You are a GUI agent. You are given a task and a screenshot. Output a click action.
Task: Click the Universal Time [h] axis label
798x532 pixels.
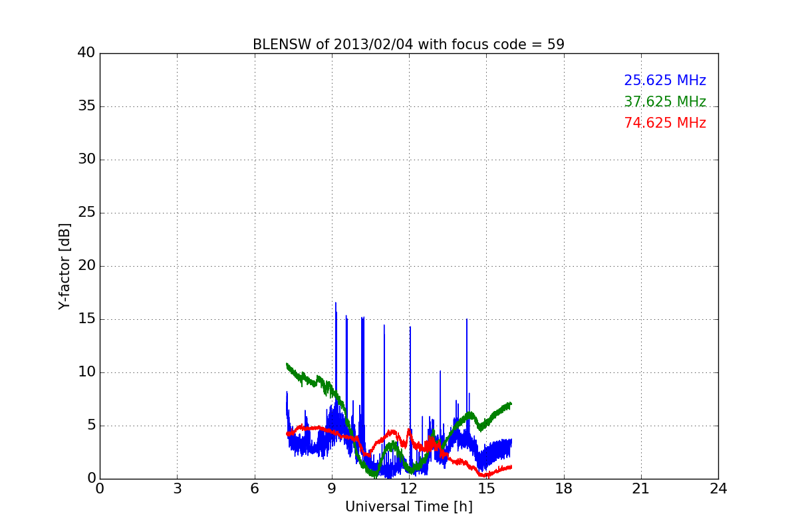[x=409, y=507]
